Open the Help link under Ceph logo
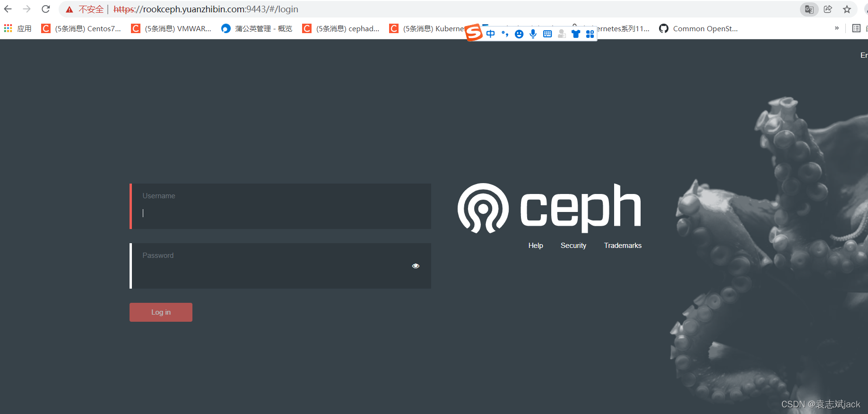The width and height of the screenshot is (868, 414). click(x=536, y=246)
